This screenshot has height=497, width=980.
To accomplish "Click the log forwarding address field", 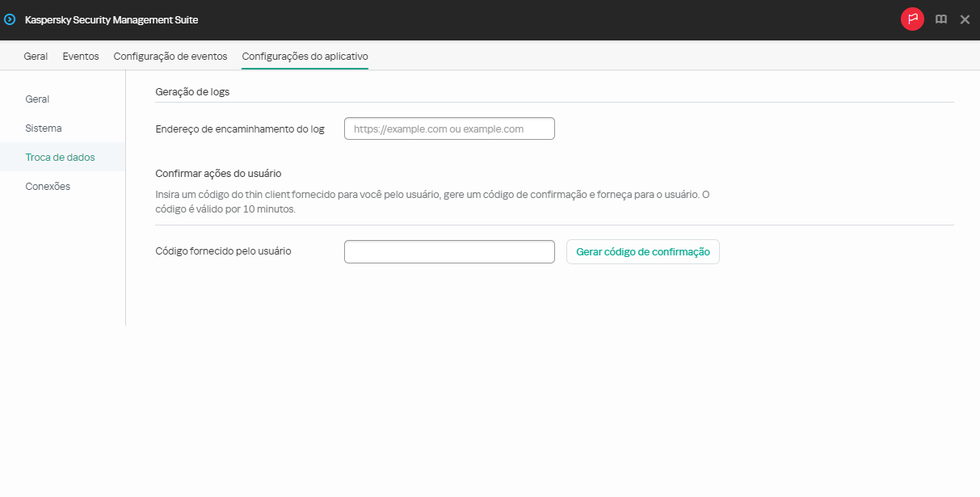I will coord(449,128).
